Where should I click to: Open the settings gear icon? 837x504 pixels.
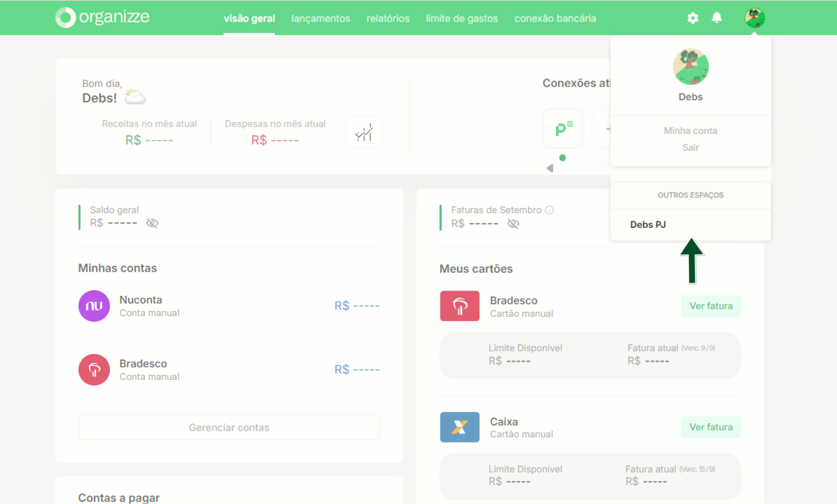tap(693, 18)
